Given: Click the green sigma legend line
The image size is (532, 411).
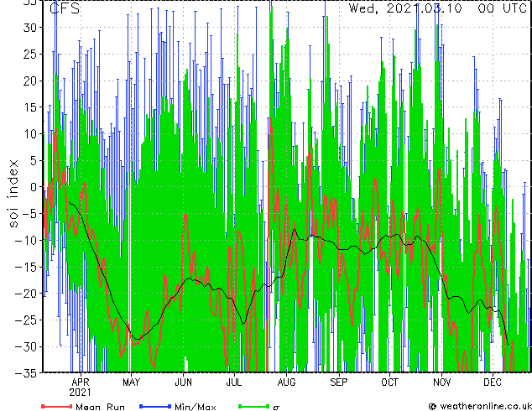Looking at the screenshot, I should (253, 406).
